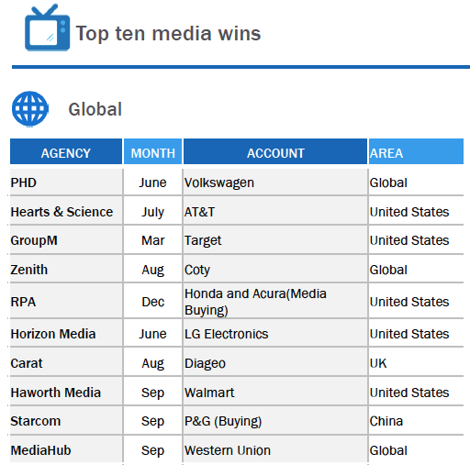Select the Volkswagen account cell
470x476 pixels.
pos(275,183)
